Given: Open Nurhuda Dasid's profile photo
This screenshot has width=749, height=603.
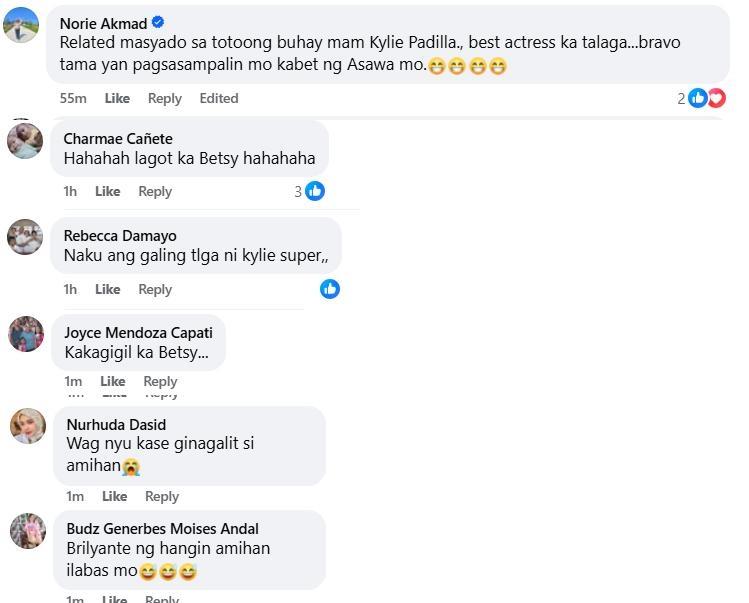Looking at the screenshot, I should (28, 426).
